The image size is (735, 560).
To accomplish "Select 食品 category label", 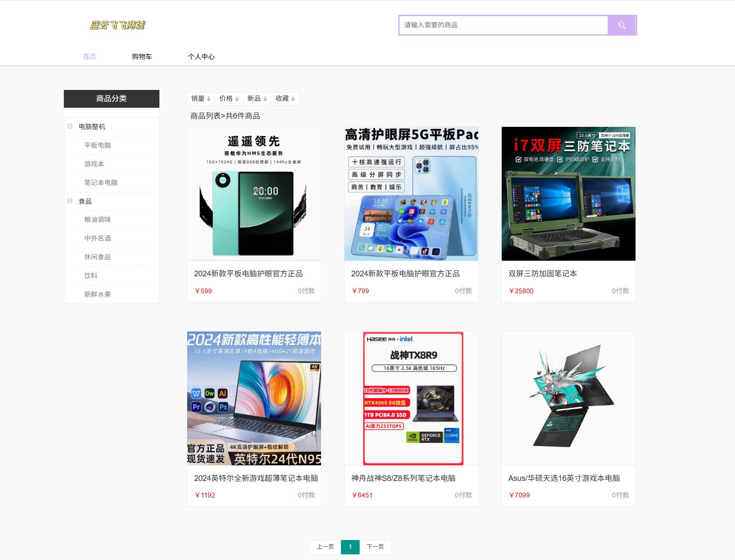I will tap(85, 201).
